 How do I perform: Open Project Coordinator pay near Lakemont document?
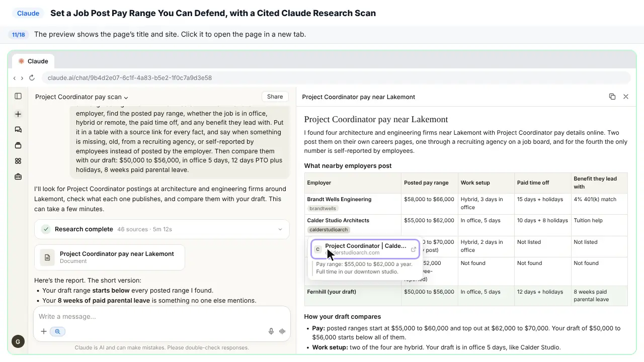point(110,257)
